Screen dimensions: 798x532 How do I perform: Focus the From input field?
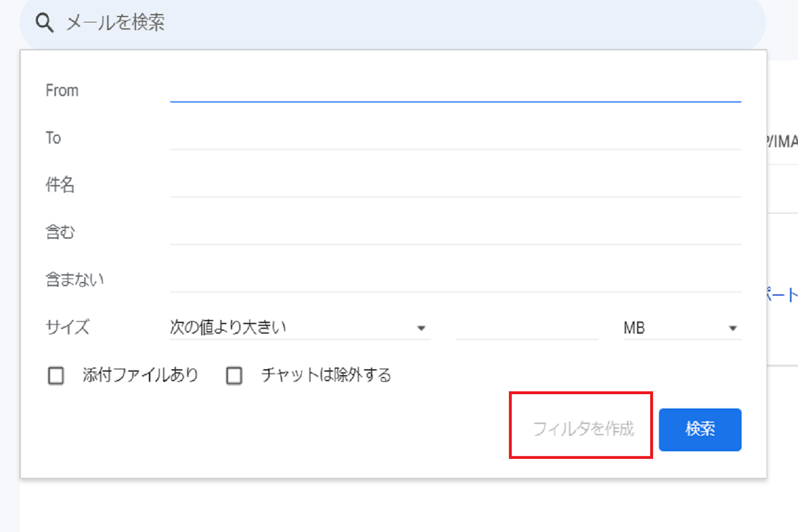[455, 91]
